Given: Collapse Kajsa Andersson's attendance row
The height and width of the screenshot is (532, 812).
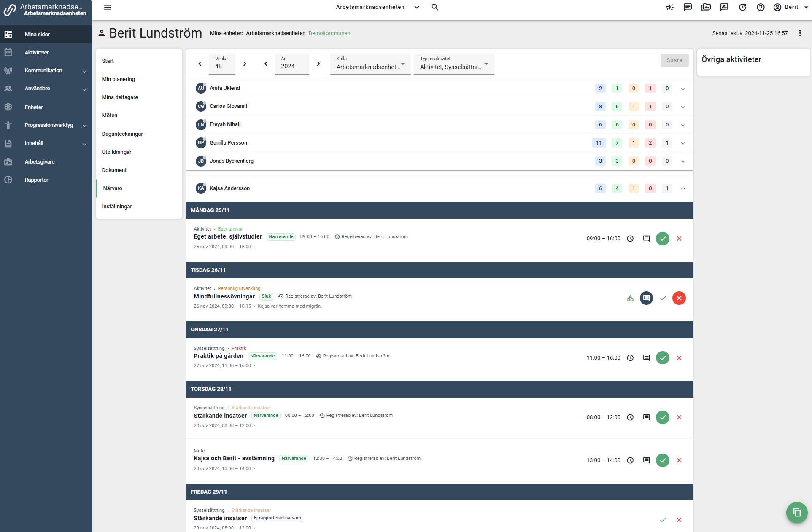Looking at the screenshot, I should click(683, 188).
